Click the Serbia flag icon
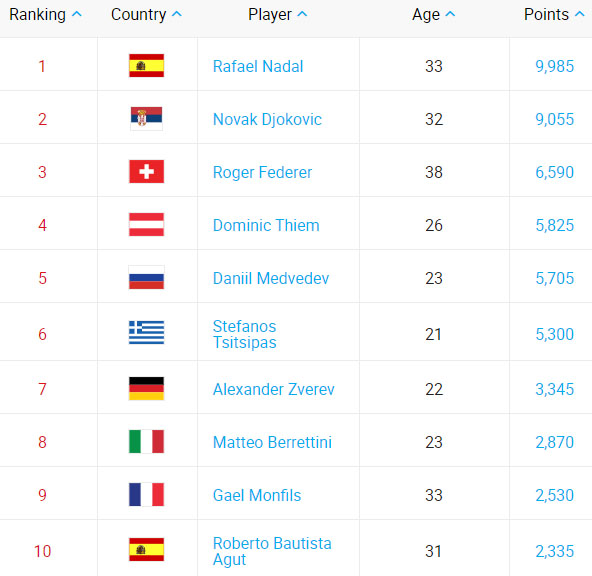 click(x=146, y=119)
